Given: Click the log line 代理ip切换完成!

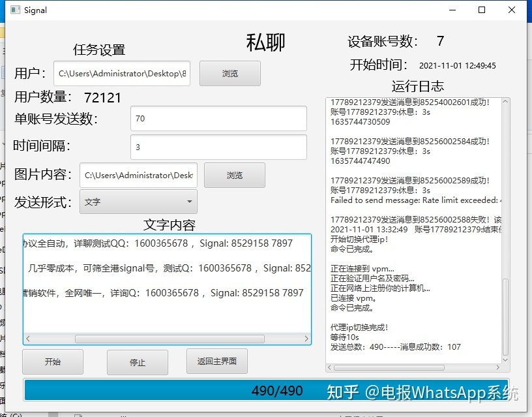Looking at the screenshot, I should tap(359, 328).
